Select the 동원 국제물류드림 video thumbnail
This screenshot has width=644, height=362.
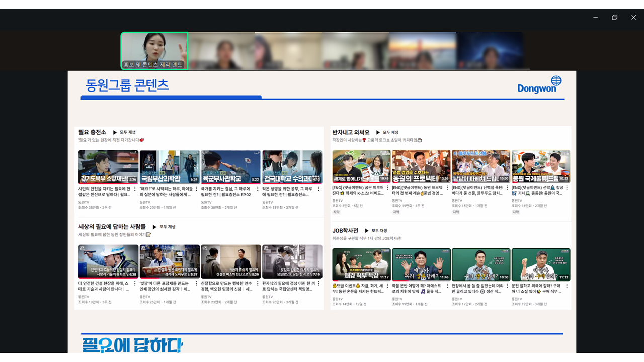click(x=541, y=166)
